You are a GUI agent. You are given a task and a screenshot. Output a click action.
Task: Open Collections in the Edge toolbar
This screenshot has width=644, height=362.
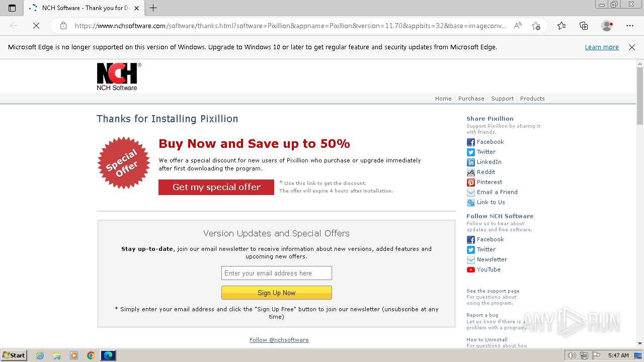(584, 26)
